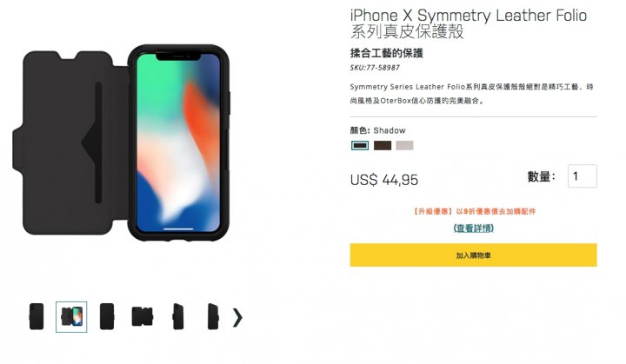Open the 查看詳情 details link
The image size is (626, 364).
click(474, 228)
